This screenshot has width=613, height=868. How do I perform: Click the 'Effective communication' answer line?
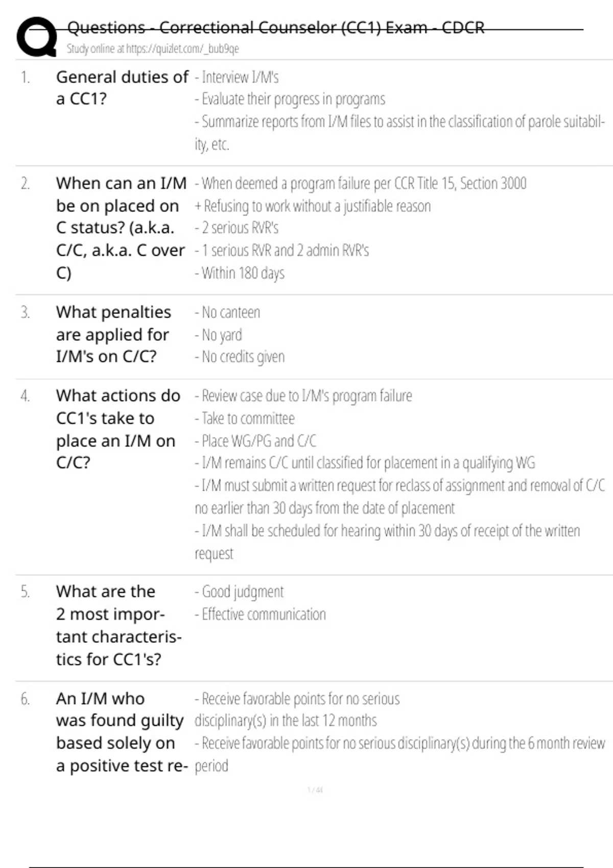(x=260, y=614)
